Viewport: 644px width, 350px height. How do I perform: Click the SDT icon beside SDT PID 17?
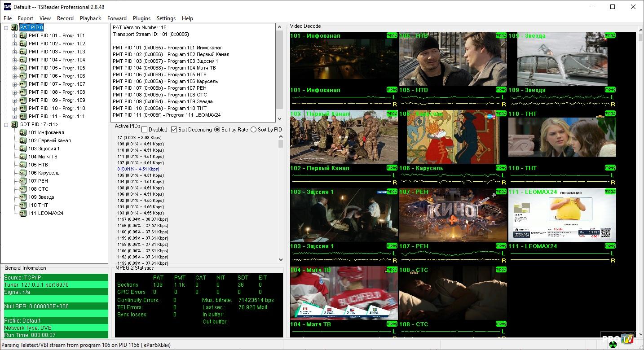coord(14,124)
